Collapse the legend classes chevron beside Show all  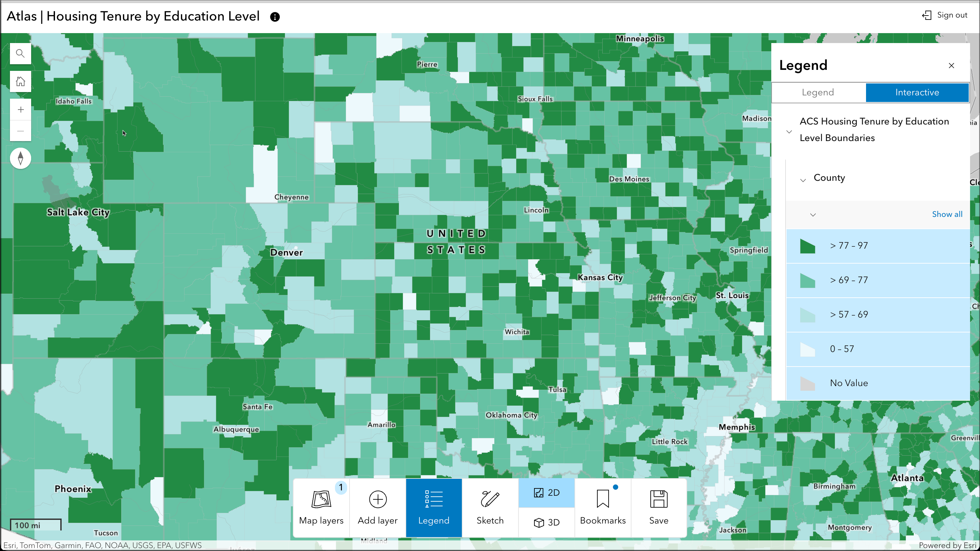813,215
